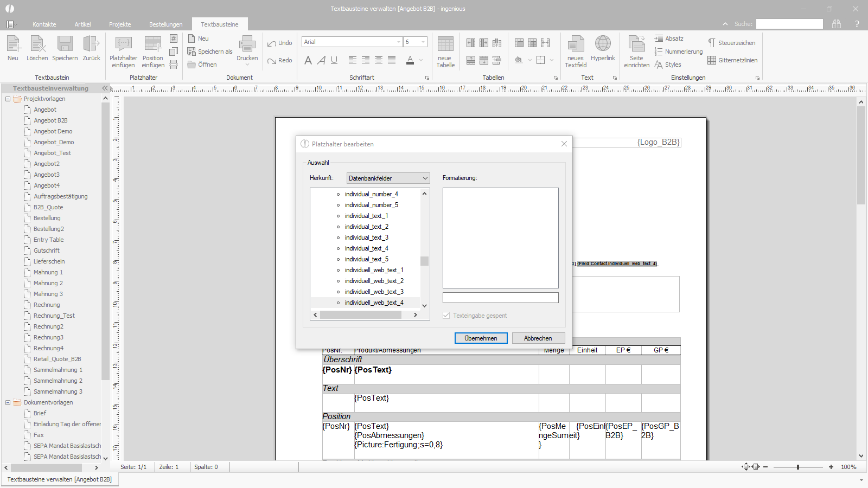Adjust the zoom slider handle
This screenshot has width=868, height=488.
click(x=798, y=467)
